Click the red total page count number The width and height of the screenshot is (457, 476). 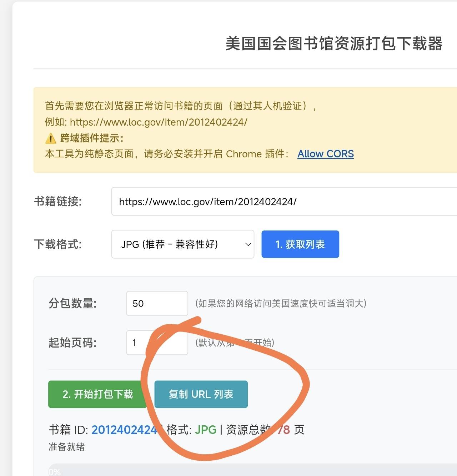point(284,430)
